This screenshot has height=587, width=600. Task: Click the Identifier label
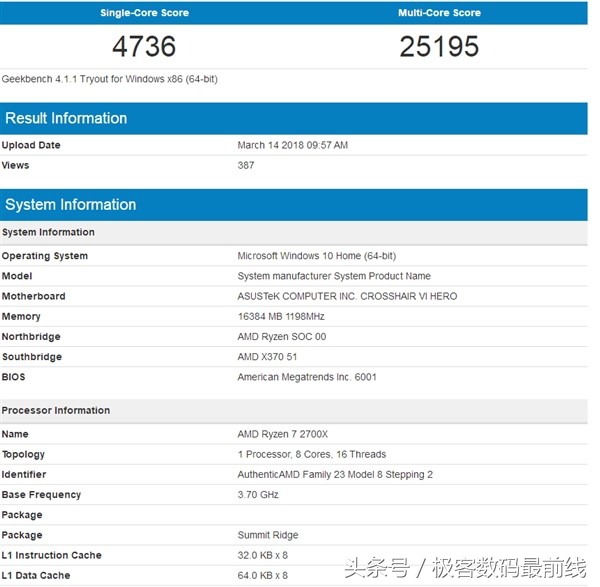coord(24,474)
